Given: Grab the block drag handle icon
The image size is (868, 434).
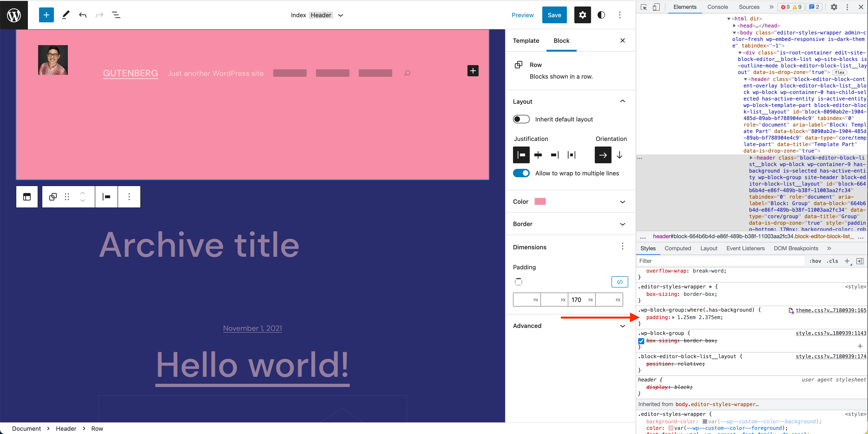Looking at the screenshot, I should pos(67,197).
